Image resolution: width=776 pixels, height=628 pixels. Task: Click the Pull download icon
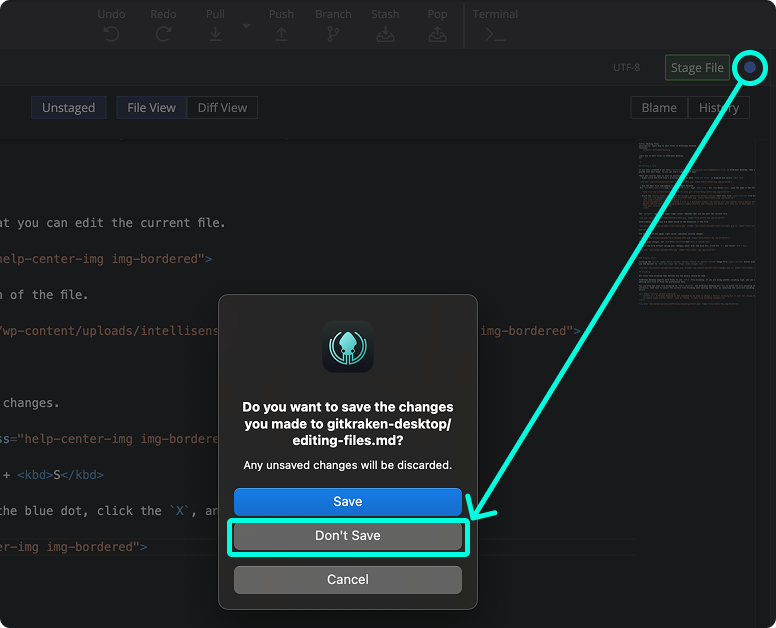pos(215,33)
